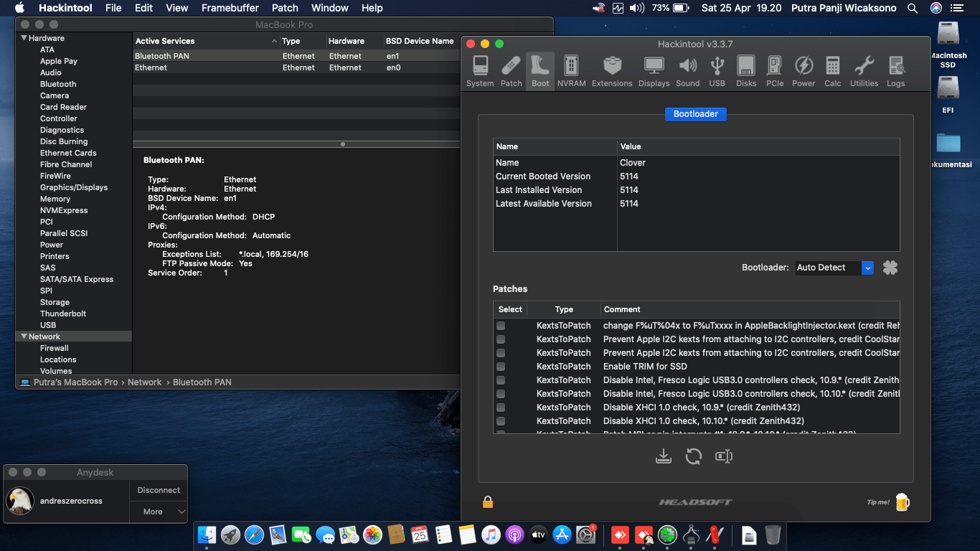Viewport: 980px width, 551px height.
Task: Collapse the Network section in System Information sidebar
Action: coord(24,336)
